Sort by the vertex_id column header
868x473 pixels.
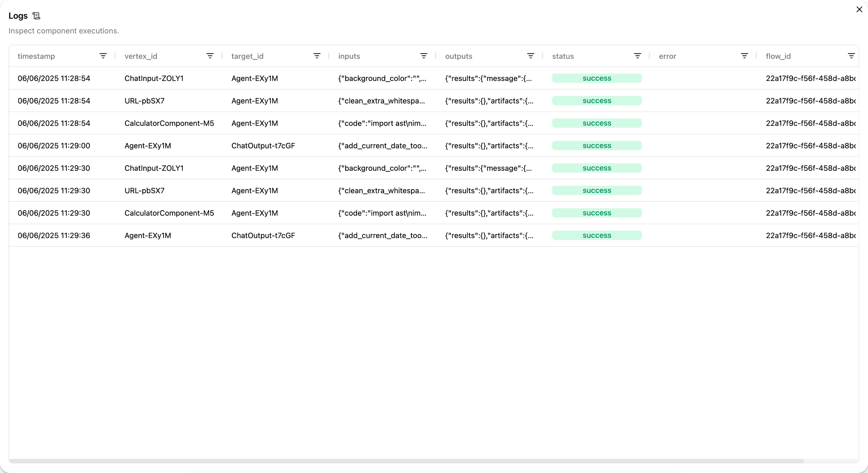pyautogui.click(x=141, y=56)
